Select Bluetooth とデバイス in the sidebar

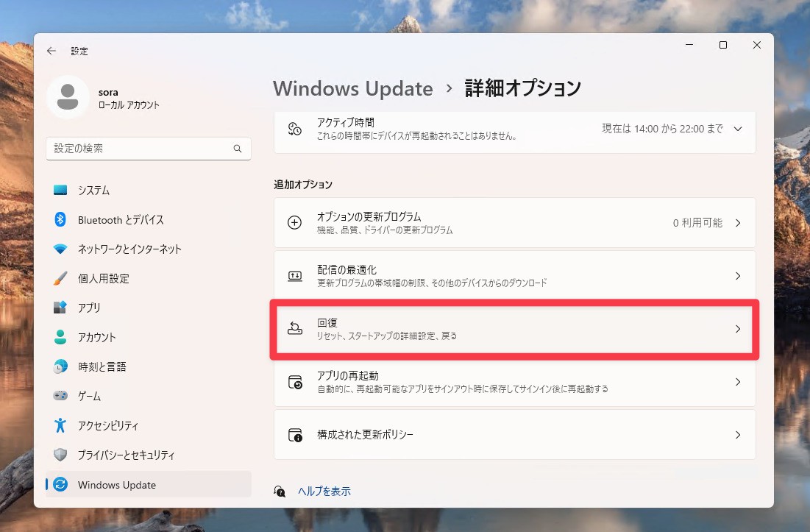(149, 219)
